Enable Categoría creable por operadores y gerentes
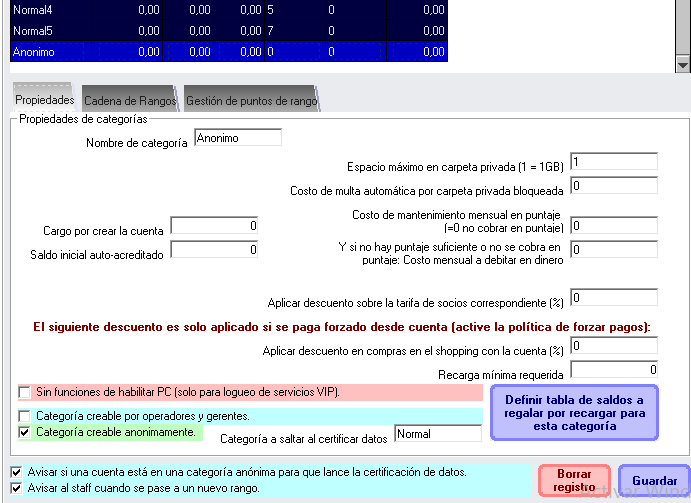691x503 pixels. 24,416
